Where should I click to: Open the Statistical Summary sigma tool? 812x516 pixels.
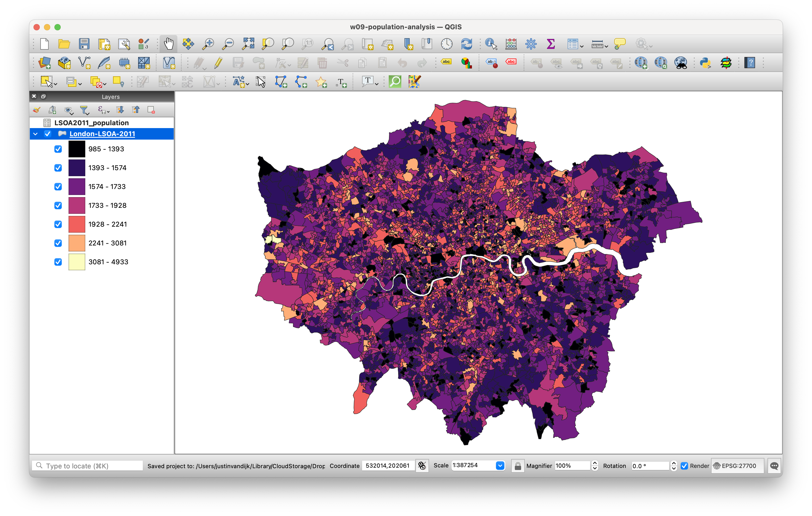pos(551,44)
